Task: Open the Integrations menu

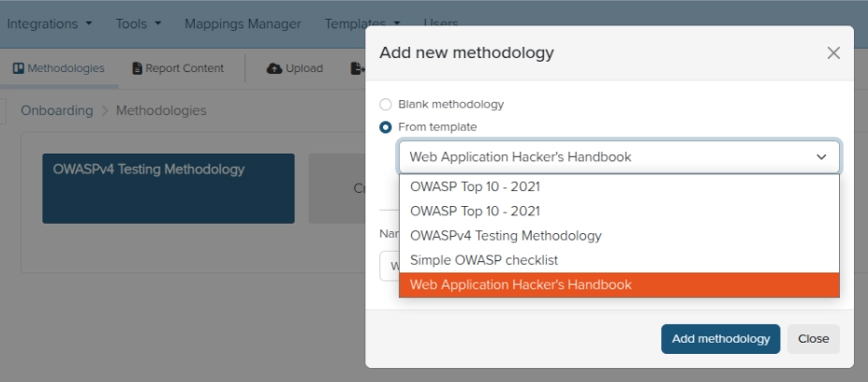Action: pos(50,23)
